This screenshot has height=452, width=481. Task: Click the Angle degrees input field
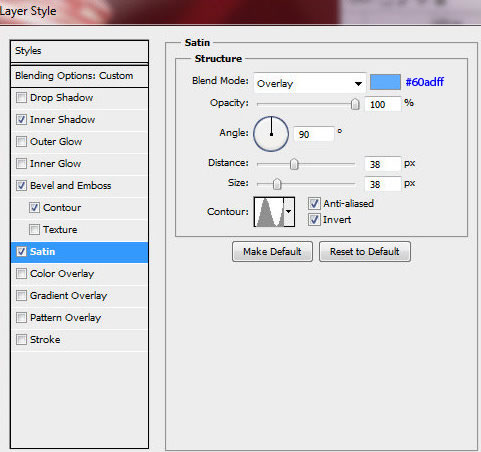(313, 134)
